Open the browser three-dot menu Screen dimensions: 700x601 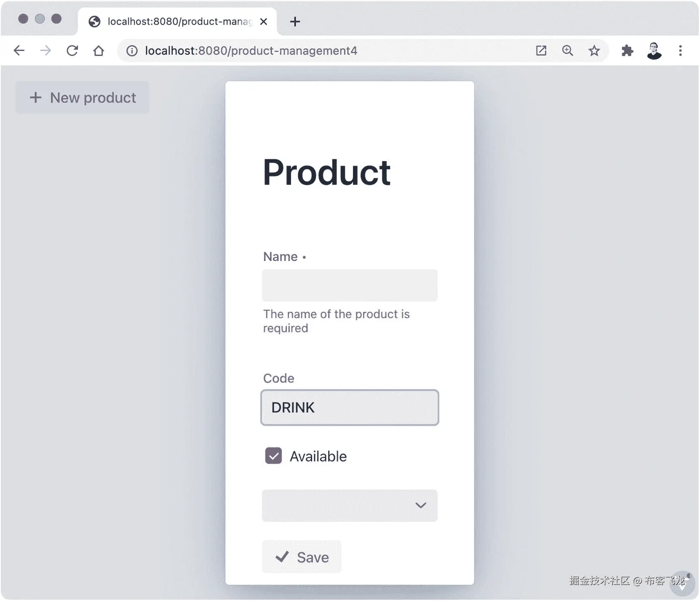click(681, 51)
